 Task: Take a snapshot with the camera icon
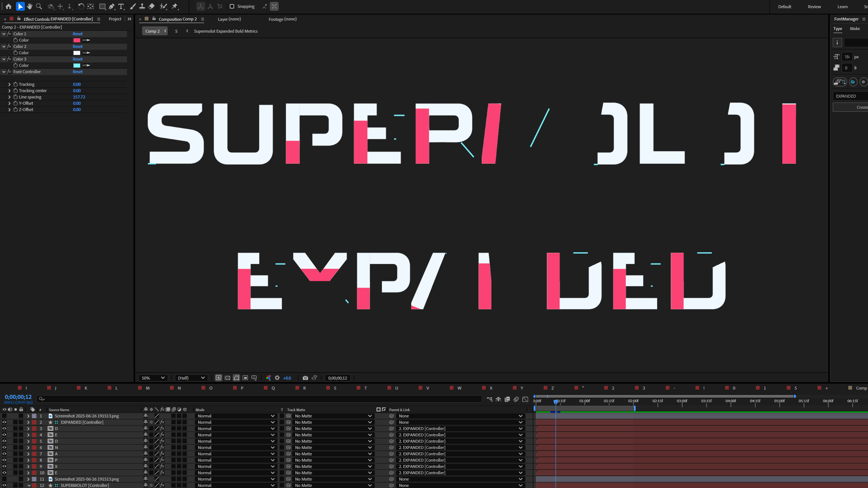point(305,378)
